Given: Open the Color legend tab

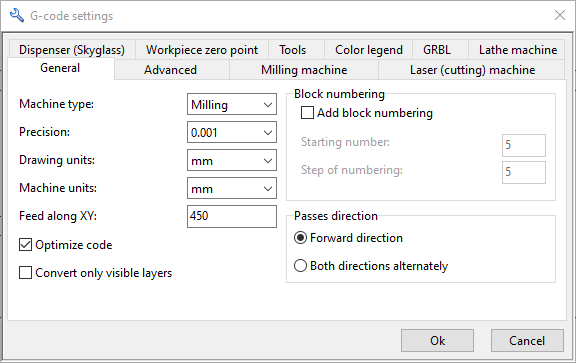Looking at the screenshot, I should pos(368,50).
